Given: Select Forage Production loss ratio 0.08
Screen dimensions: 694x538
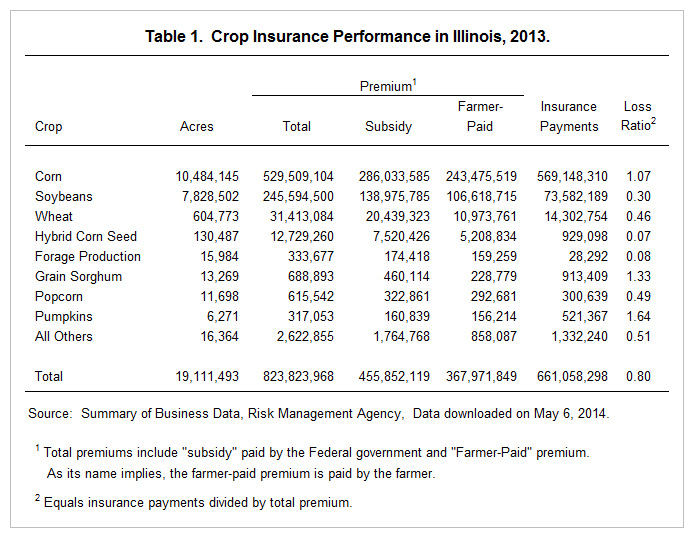Looking at the screenshot, I should click(x=638, y=256).
